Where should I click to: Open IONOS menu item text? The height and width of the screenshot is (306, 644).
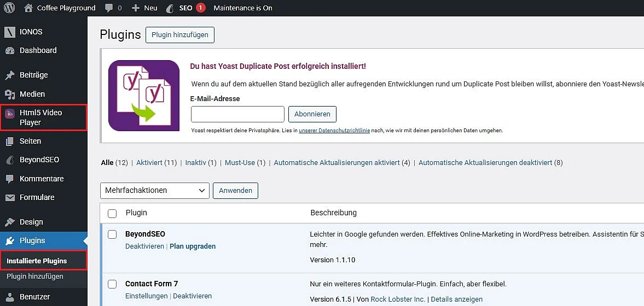(x=31, y=32)
